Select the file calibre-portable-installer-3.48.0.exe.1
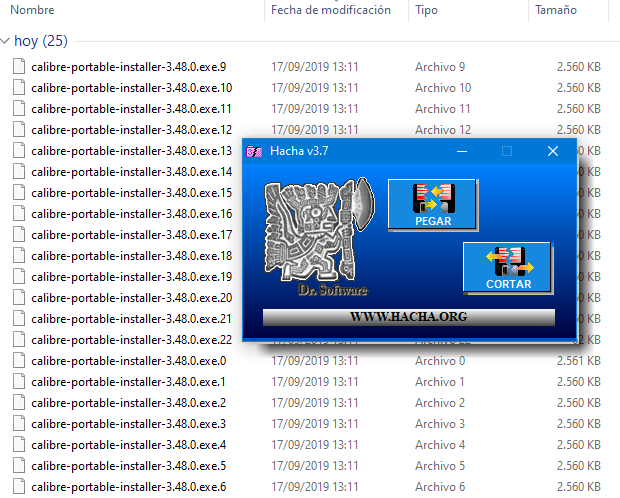The width and height of the screenshot is (620, 498). coord(129,382)
